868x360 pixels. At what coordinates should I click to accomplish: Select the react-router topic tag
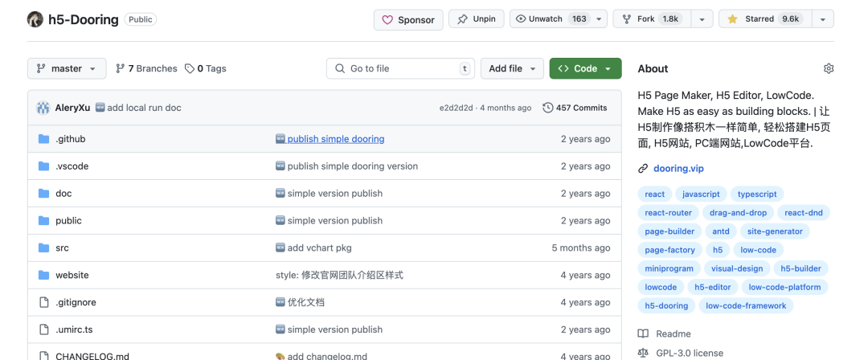pyautogui.click(x=668, y=213)
